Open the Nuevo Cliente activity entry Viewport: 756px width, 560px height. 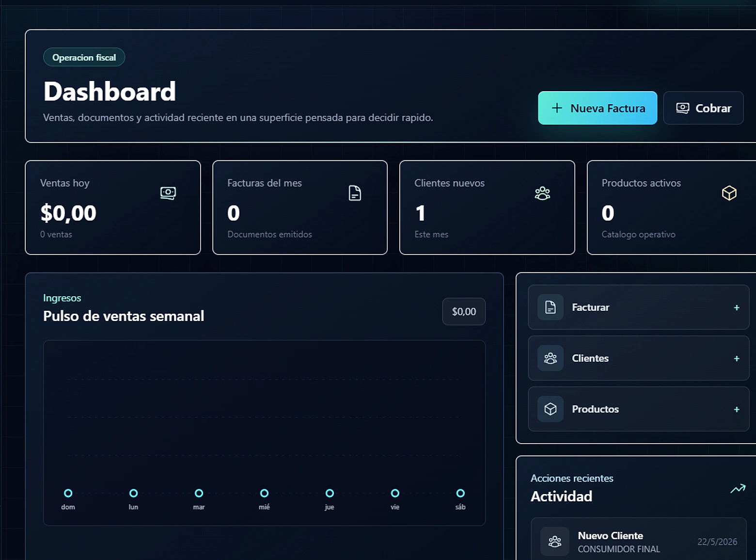[639, 542]
